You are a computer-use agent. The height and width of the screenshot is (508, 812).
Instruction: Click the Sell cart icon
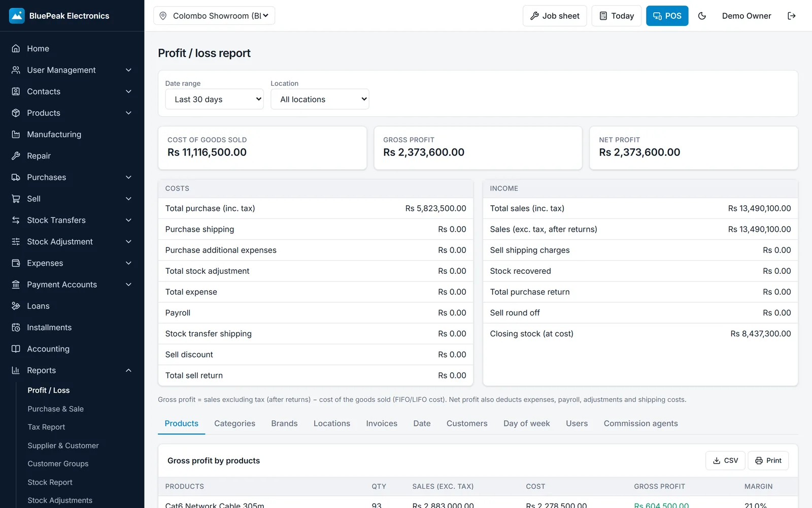pos(16,199)
